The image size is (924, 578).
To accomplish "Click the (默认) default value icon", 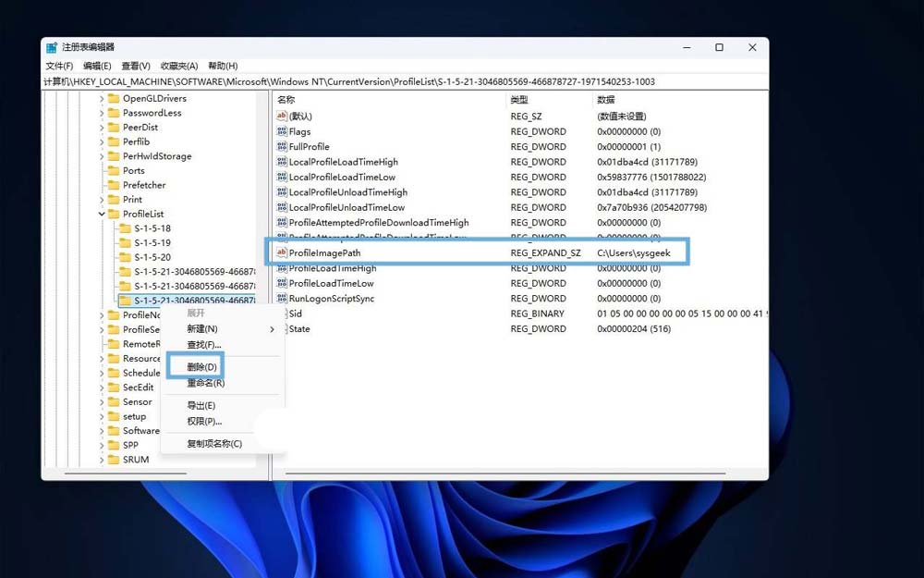I will [282, 116].
